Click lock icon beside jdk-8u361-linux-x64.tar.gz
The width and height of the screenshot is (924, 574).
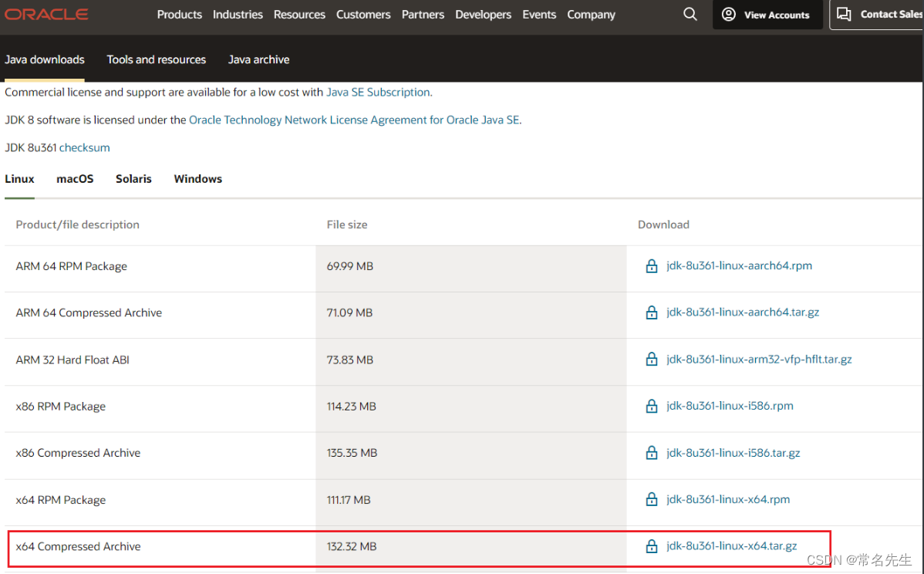click(651, 546)
